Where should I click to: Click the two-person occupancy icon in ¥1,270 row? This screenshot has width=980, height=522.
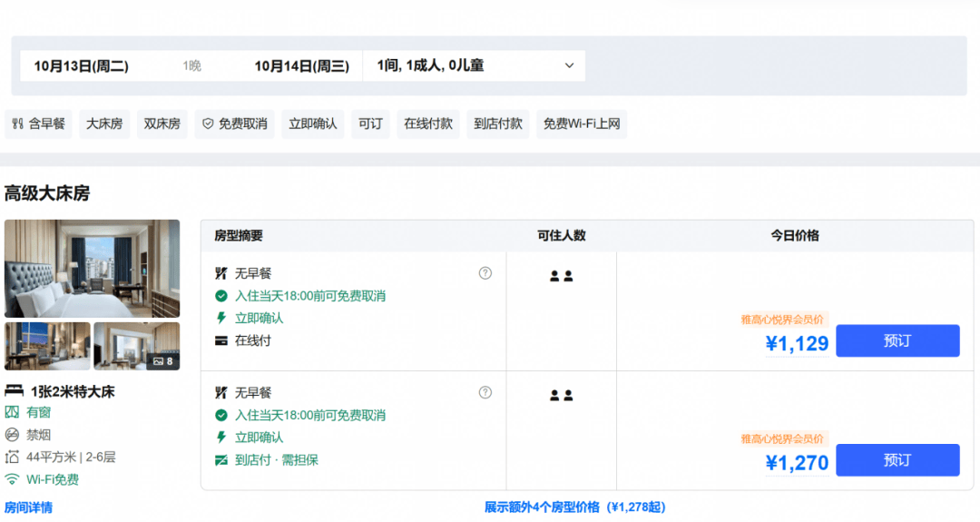pyautogui.click(x=562, y=395)
